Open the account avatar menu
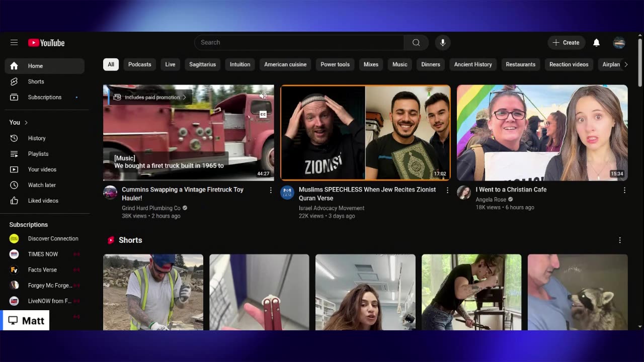 click(x=619, y=43)
